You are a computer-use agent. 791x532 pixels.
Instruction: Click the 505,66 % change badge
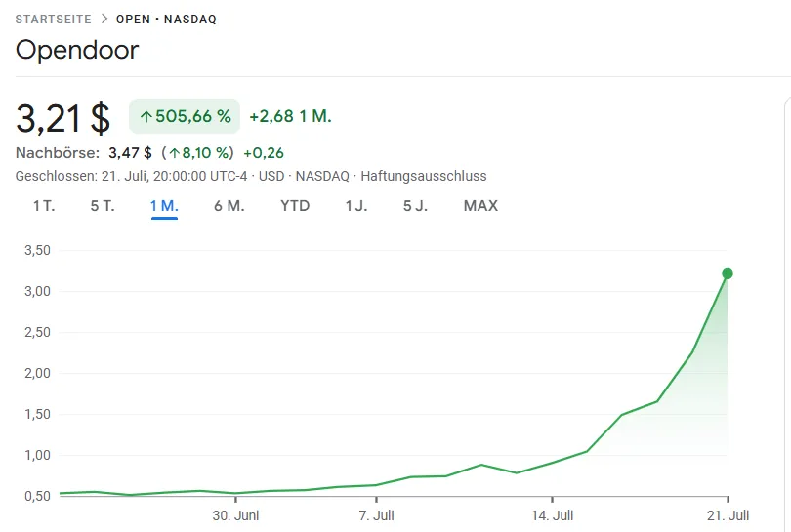pyautogui.click(x=185, y=116)
